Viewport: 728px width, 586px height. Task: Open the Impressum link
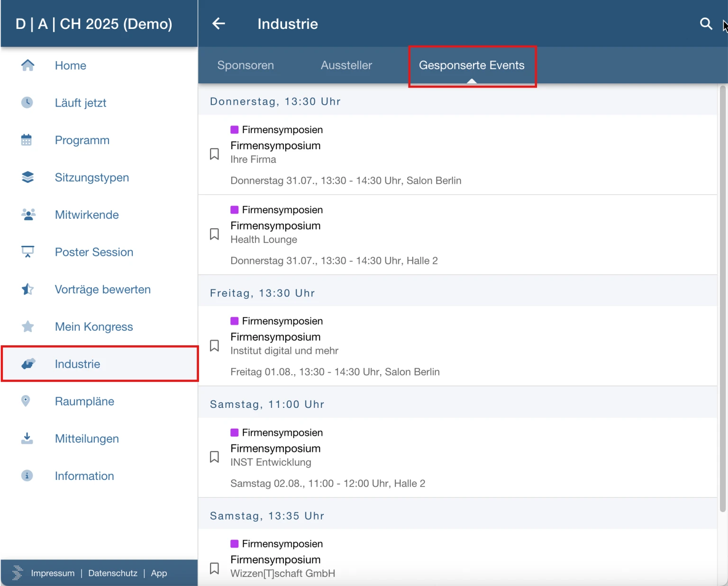(53, 573)
